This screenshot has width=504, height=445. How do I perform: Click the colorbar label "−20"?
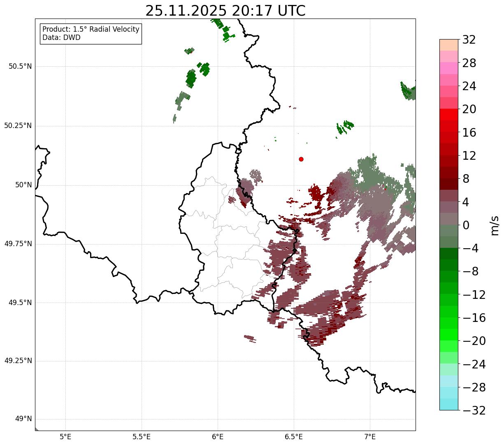tap(474, 341)
